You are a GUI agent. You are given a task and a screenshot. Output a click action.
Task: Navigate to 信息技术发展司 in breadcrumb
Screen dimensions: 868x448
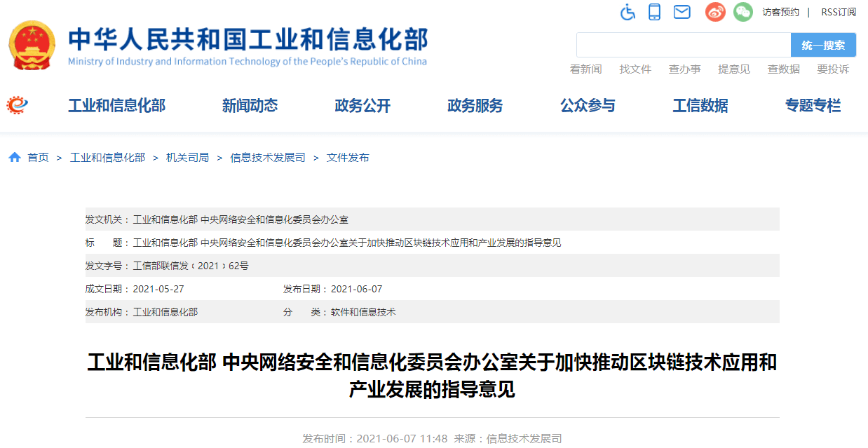268,158
